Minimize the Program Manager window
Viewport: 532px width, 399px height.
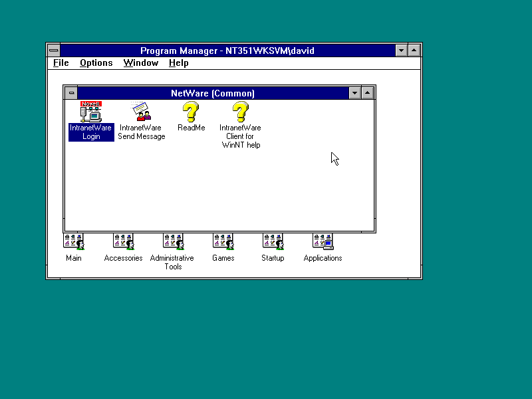point(401,51)
